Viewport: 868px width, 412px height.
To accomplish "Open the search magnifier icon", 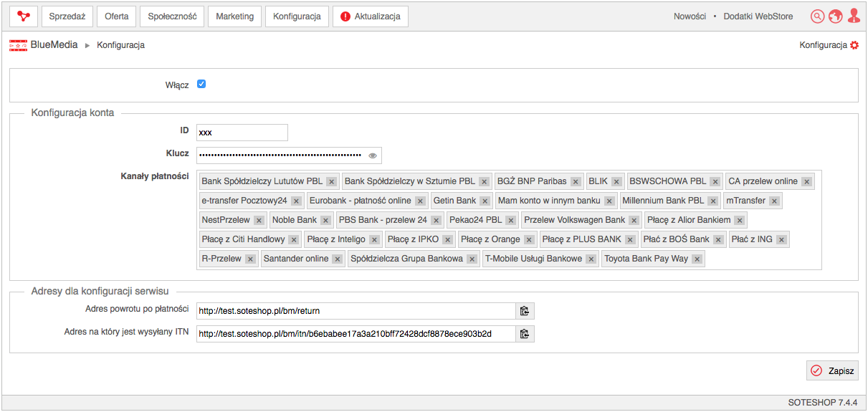I will 817,16.
